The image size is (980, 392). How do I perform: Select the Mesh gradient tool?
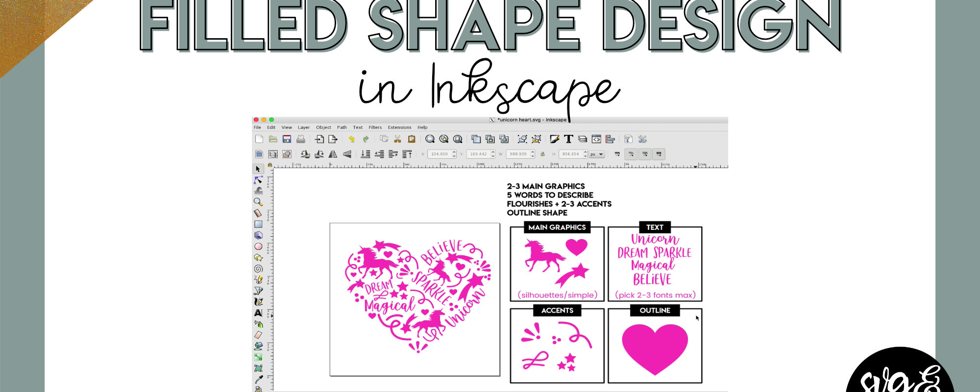[x=258, y=368]
